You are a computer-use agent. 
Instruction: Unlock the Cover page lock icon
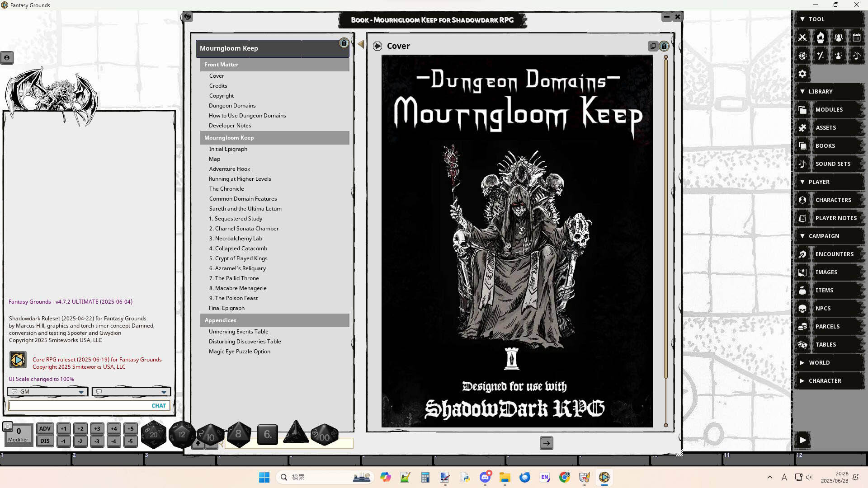(x=664, y=46)
